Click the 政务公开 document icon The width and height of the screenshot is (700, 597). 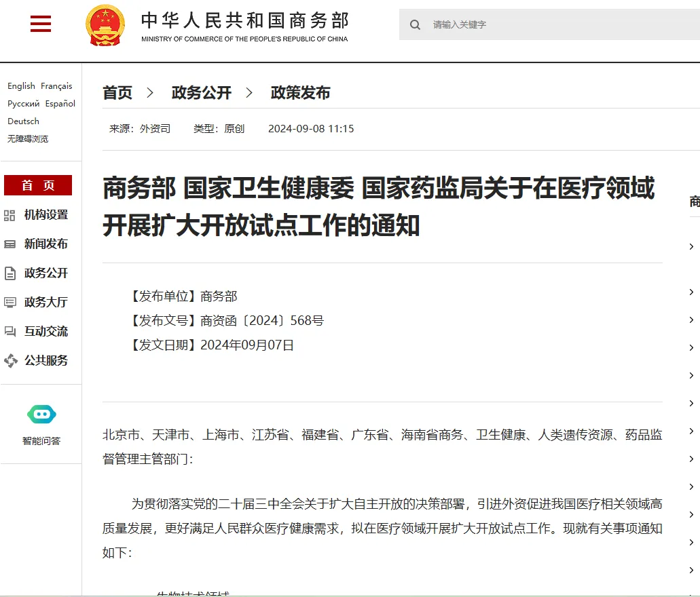coord(12,273)
